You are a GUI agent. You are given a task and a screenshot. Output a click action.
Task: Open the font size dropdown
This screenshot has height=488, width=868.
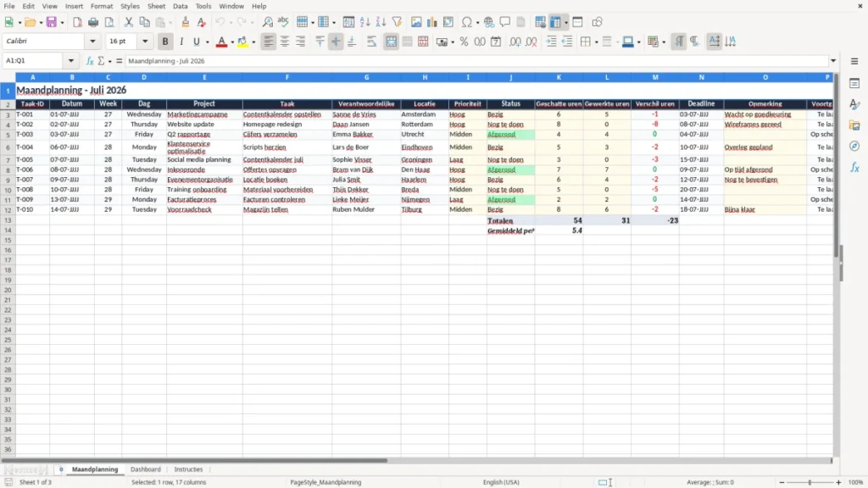(145, 41)
